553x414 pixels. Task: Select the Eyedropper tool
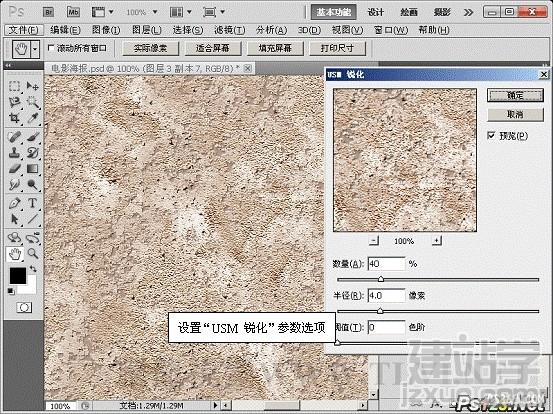pos(32,118)
